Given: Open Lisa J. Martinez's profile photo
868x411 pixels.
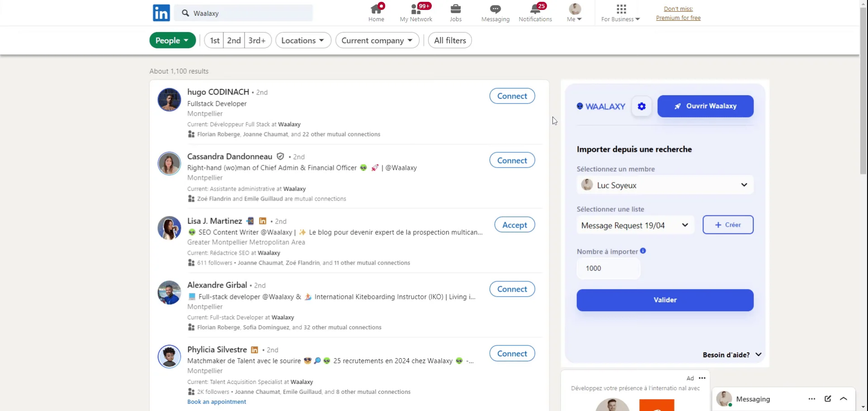Looking at the screenshot, I should (169, 228).
